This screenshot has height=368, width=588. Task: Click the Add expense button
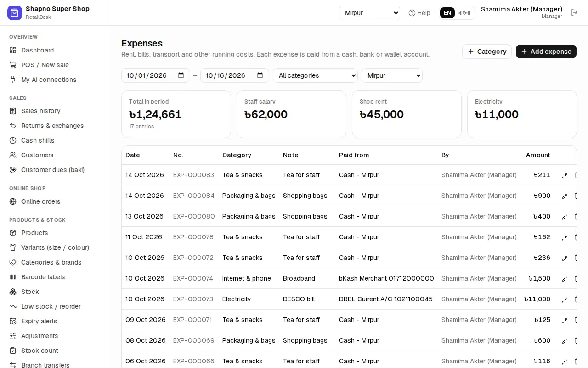pyautogui.click(x=546, y=52)
